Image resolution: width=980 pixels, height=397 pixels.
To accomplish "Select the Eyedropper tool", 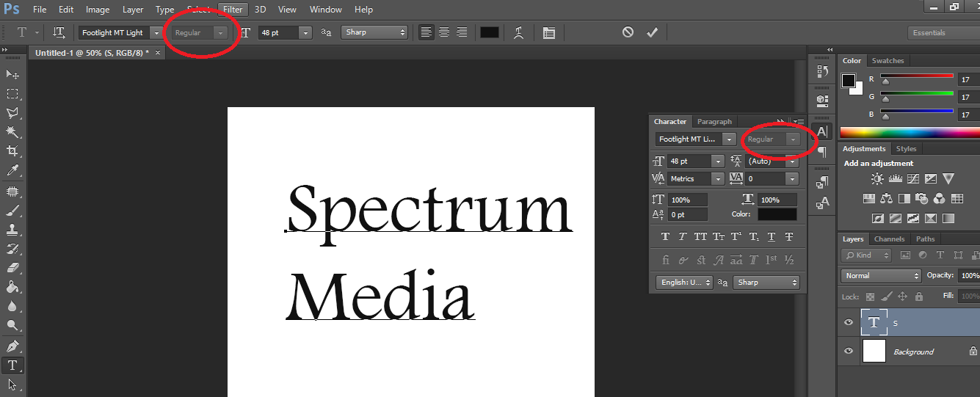I will click(x=12, y=170).
